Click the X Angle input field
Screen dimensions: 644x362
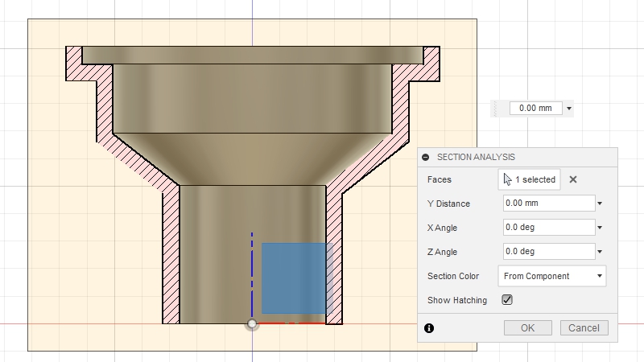tap(548, 228)
